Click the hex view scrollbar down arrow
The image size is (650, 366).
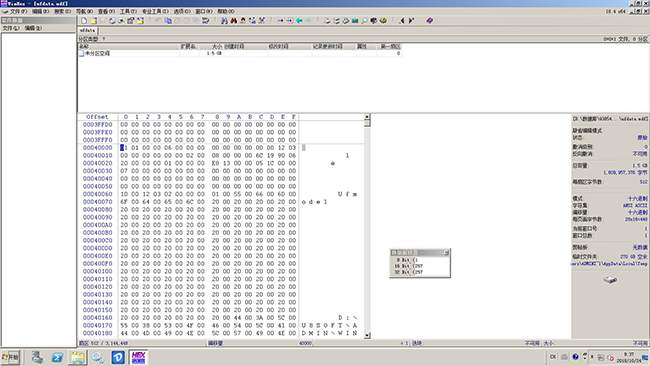pos(367,335)
